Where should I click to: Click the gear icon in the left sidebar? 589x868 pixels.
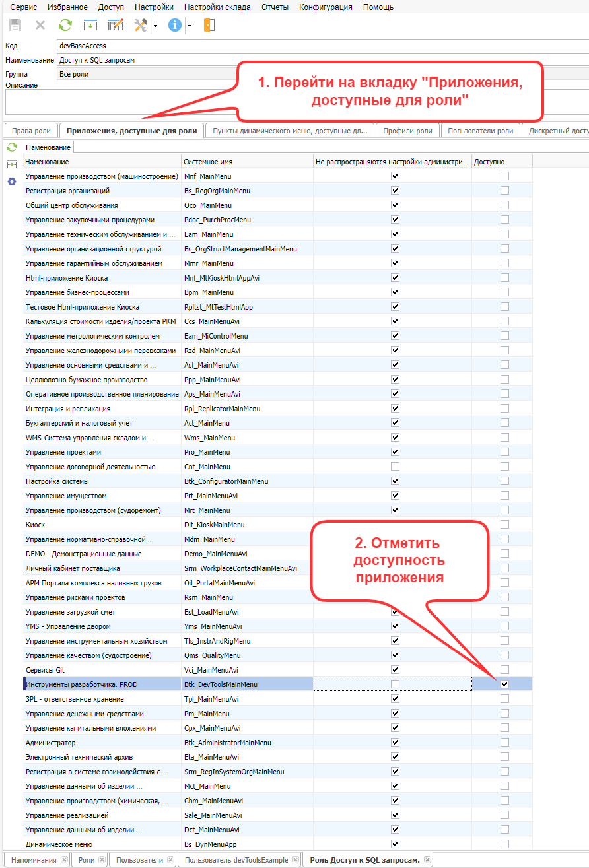tap(12, 182)
